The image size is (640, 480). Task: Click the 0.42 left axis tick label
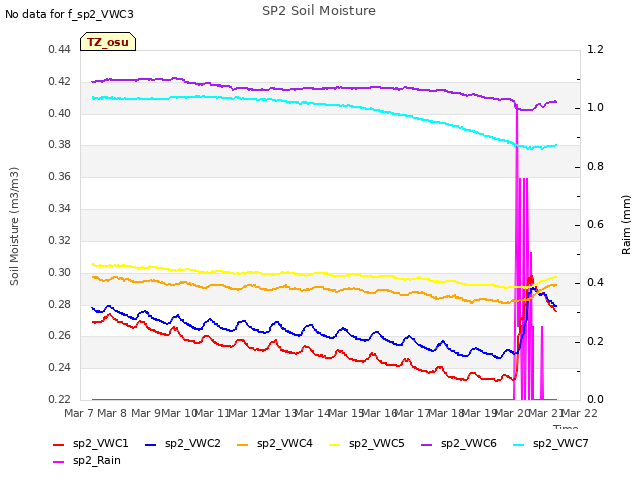59,81
